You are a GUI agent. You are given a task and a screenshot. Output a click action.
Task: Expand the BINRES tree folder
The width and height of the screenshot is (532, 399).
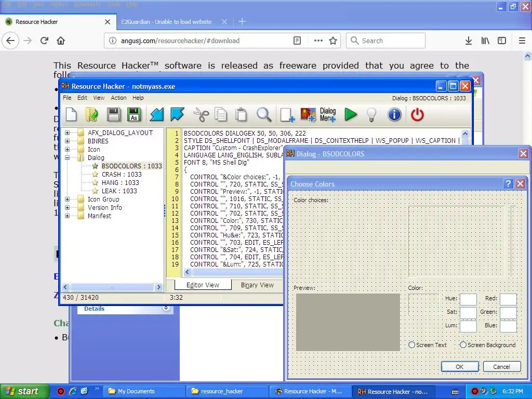coord(67,141)
